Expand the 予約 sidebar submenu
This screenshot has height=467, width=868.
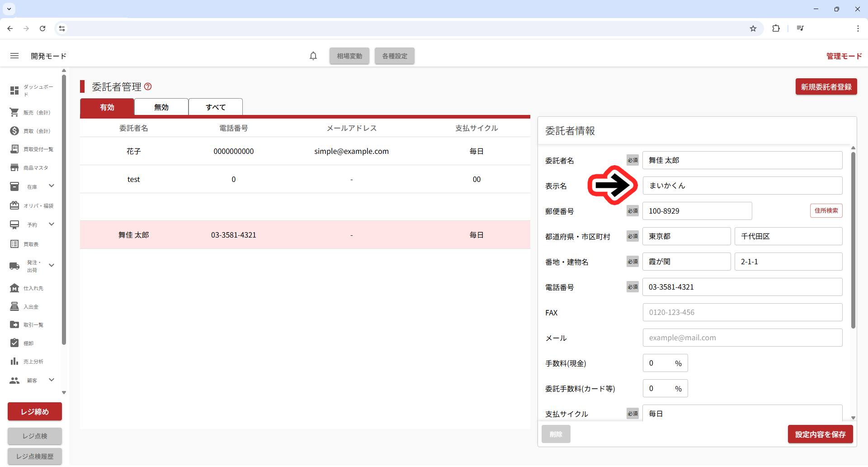(52, 224)
